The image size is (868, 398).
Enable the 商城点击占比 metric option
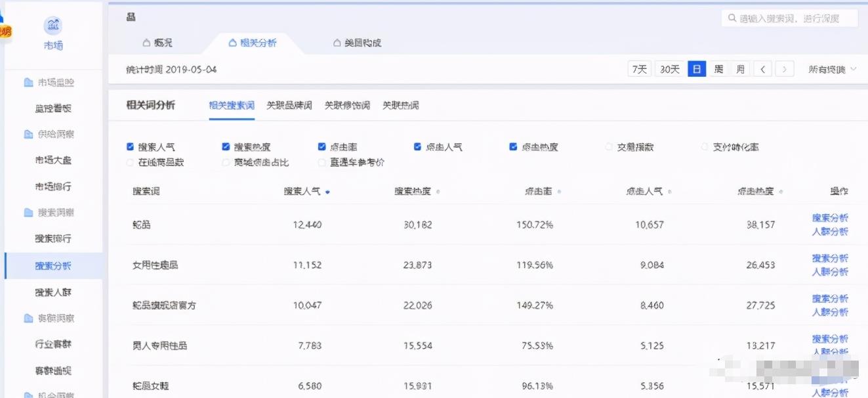(226, 162)
